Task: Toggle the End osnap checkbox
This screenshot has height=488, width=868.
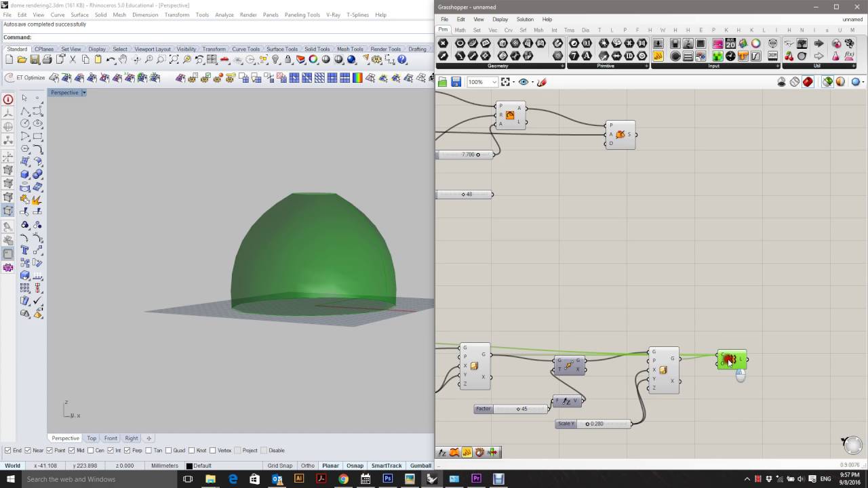Action: (7, 451)
